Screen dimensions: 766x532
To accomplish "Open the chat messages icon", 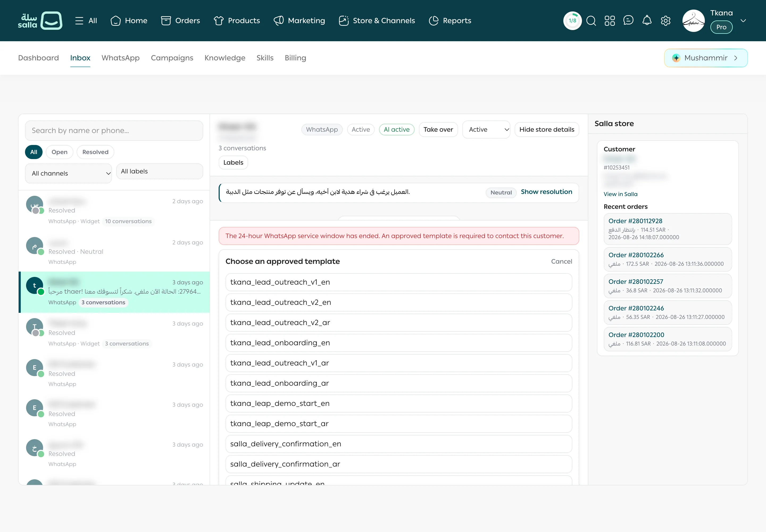I will click(x=628, y=21).
